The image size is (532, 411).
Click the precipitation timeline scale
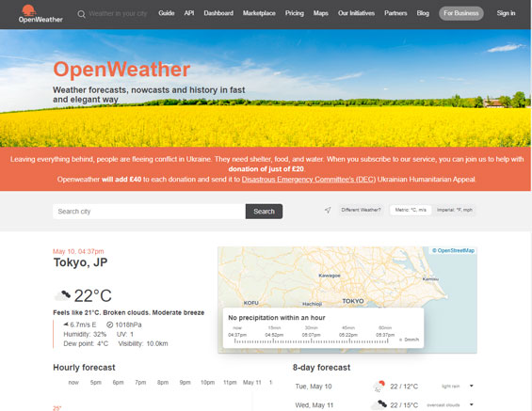(x=311, y=341)
